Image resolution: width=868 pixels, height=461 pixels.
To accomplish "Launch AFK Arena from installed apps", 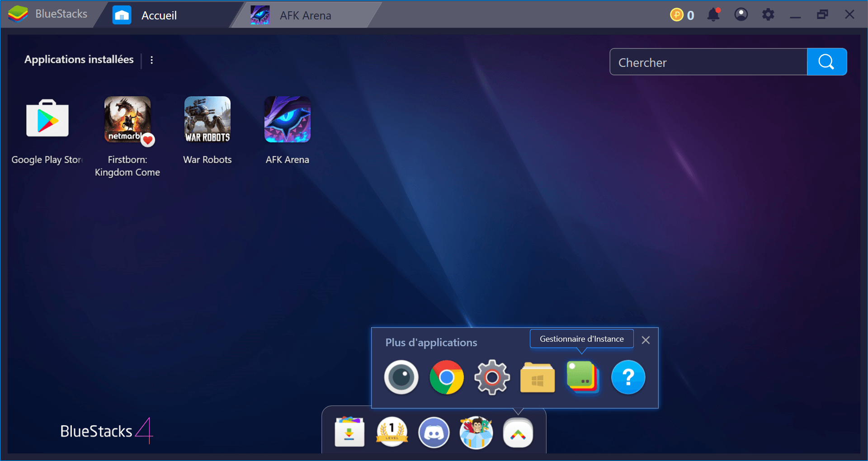I will click(x=288, y=119).
